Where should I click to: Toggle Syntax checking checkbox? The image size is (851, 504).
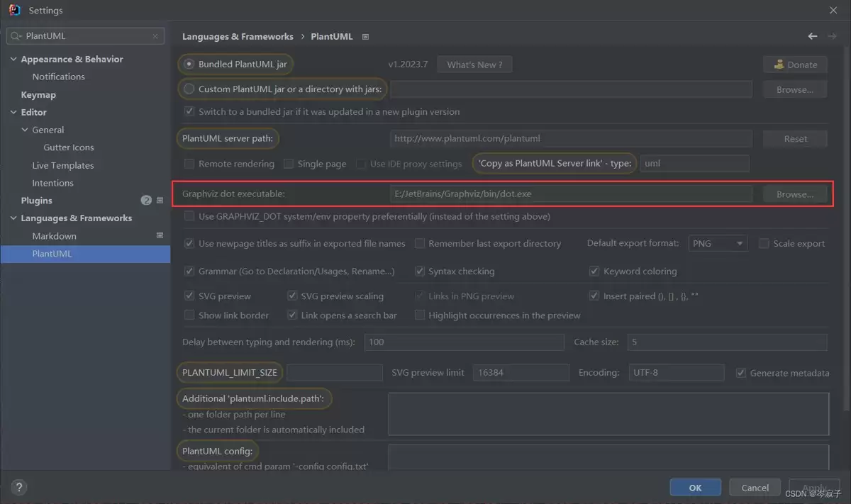[419, 271]
